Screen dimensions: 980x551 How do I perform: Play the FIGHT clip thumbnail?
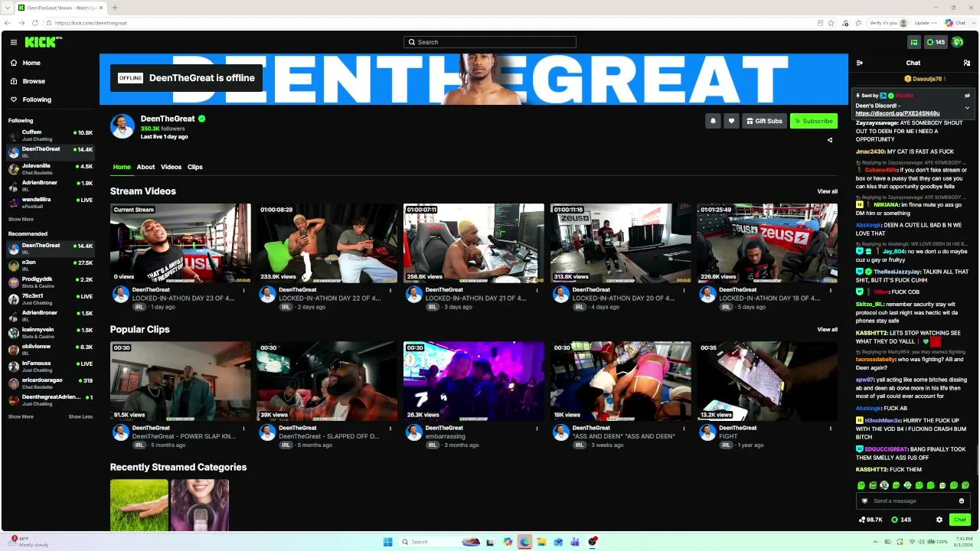click(767, 382)
